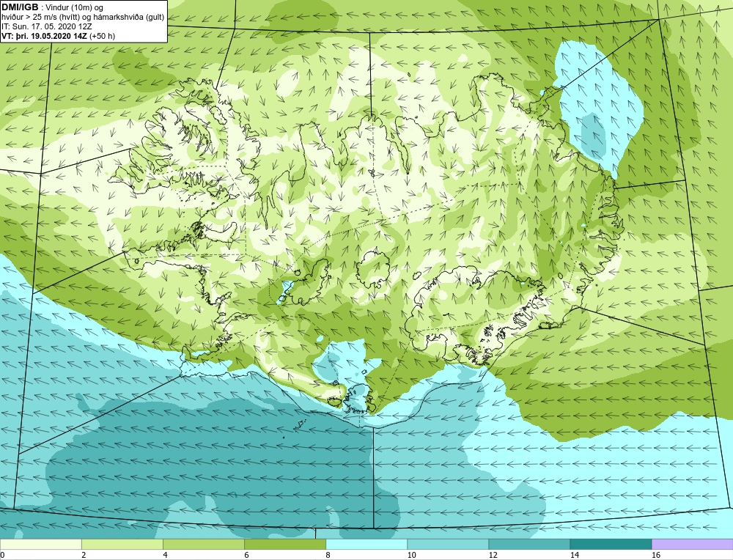Click the legend value label '4'
The image size is (733, 560).
pos(166,555)
